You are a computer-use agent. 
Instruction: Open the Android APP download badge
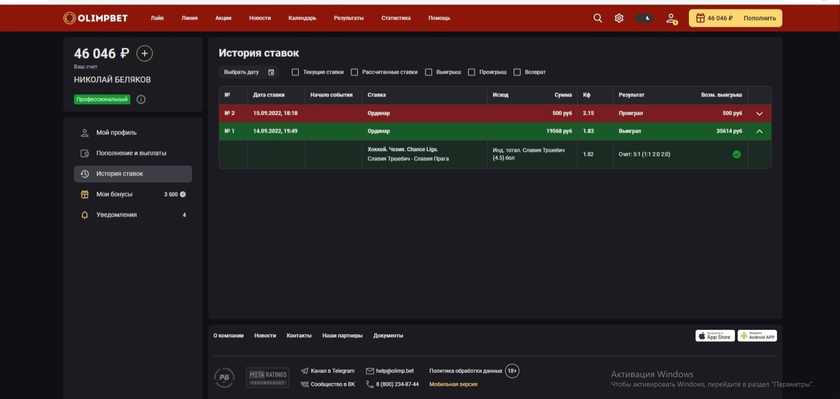pos(757,336)
